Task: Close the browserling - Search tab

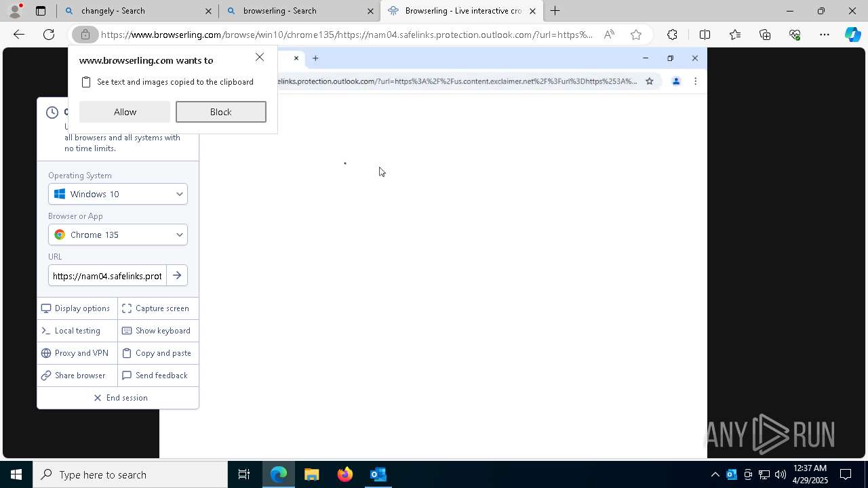Action: (370, 11)
